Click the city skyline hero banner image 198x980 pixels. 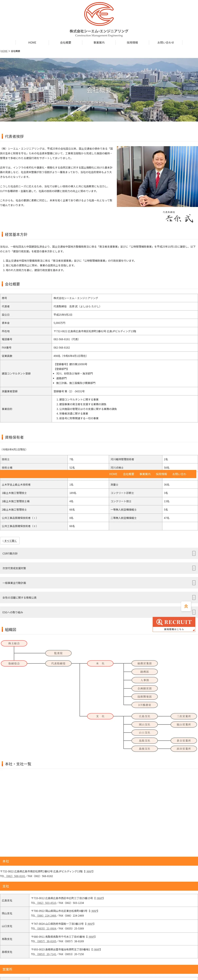point(99,90)
